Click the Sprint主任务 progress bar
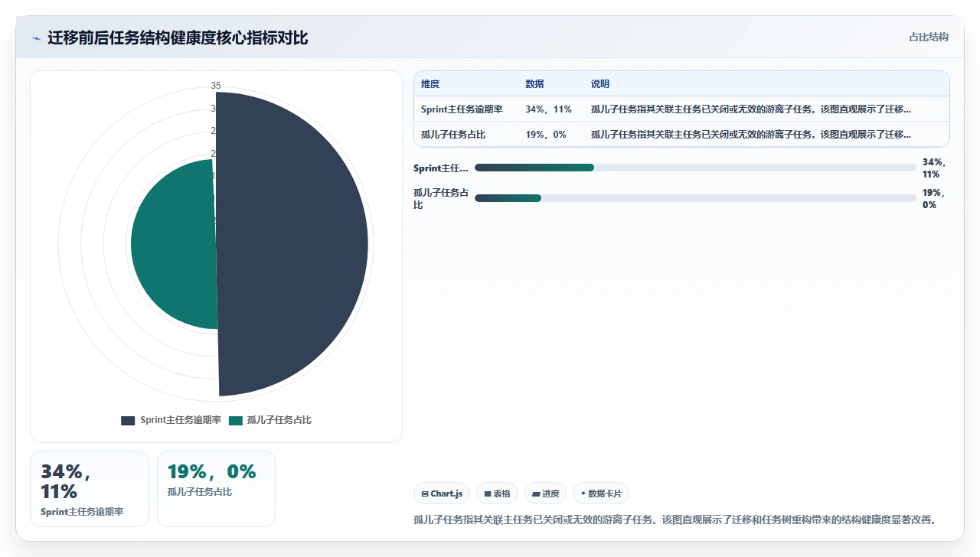Image resolution: width=980 pixels, height=557 pixels. tap(695, 168)
